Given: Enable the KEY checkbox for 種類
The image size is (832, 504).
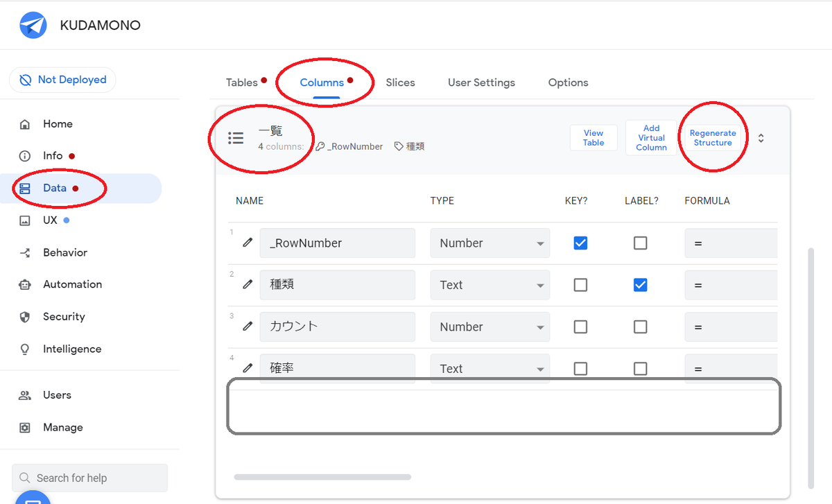Looking at the screenshot, I should tap(580, 284).
